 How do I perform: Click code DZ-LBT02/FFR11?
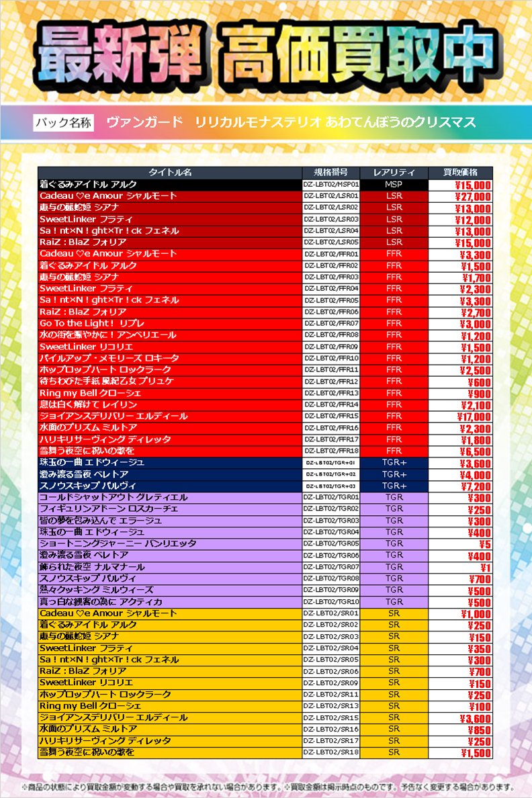click(x=331, y=370)
